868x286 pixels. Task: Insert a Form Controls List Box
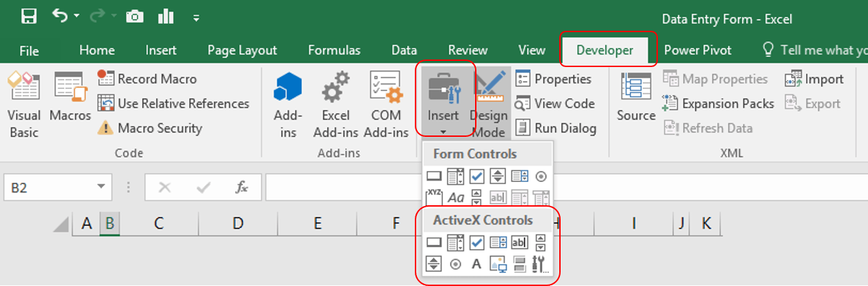point(520,177)
